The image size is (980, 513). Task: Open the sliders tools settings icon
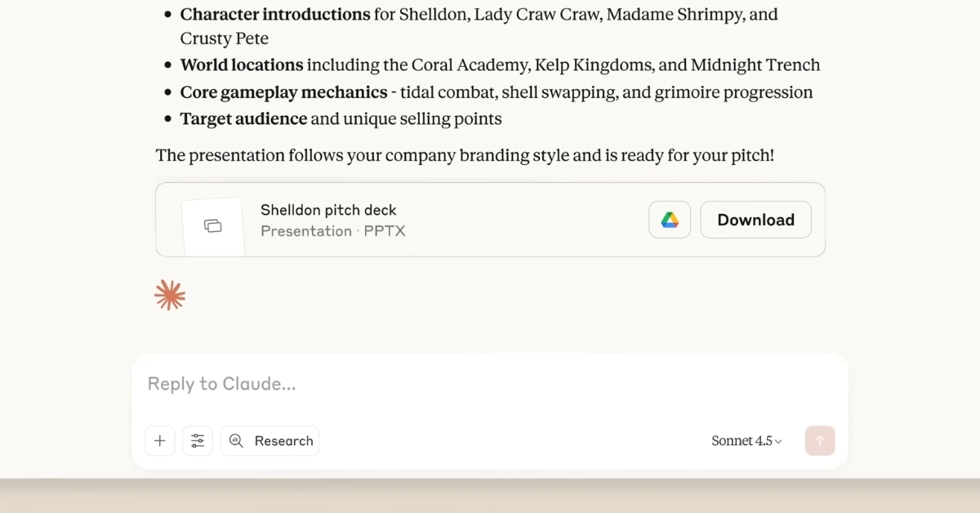tap(198, 441)
